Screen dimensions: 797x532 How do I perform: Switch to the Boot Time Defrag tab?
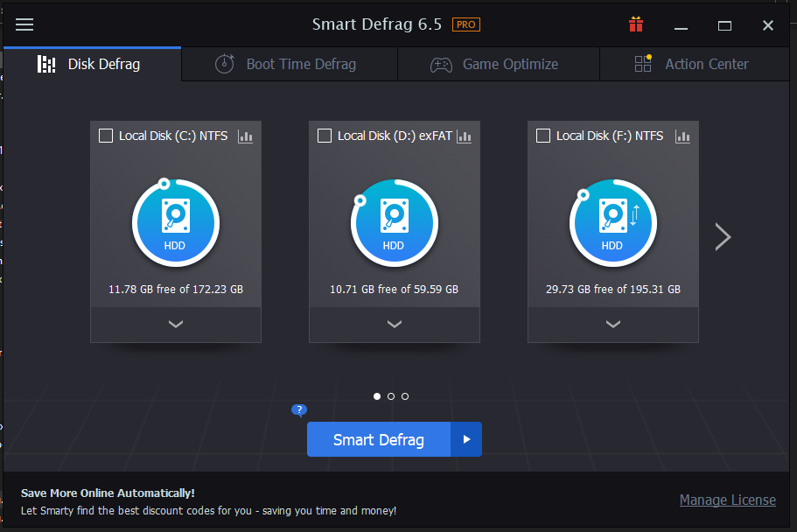click(x=290, y=64)
